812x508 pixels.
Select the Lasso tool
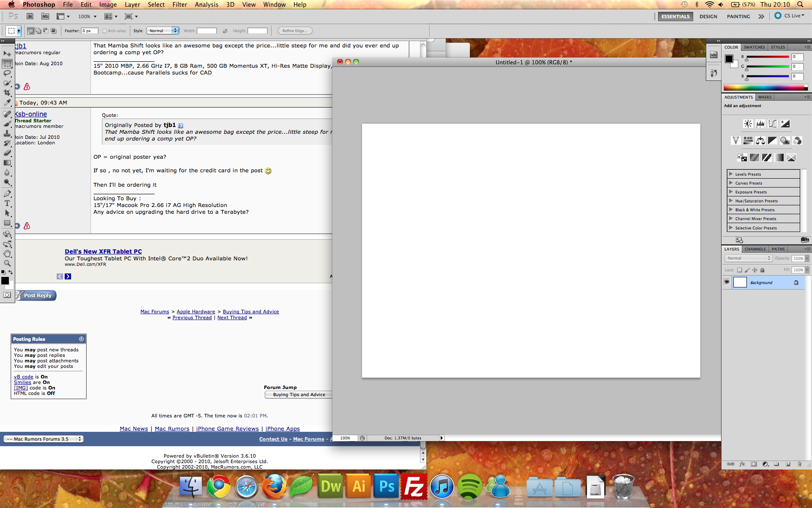pyautogui.click(x=7, y=73)
